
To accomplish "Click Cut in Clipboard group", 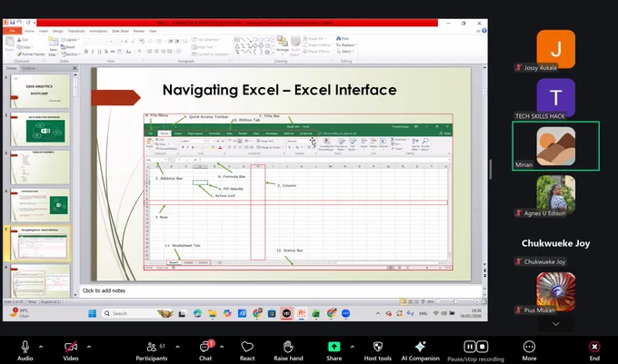I will (x=23, y=40).
